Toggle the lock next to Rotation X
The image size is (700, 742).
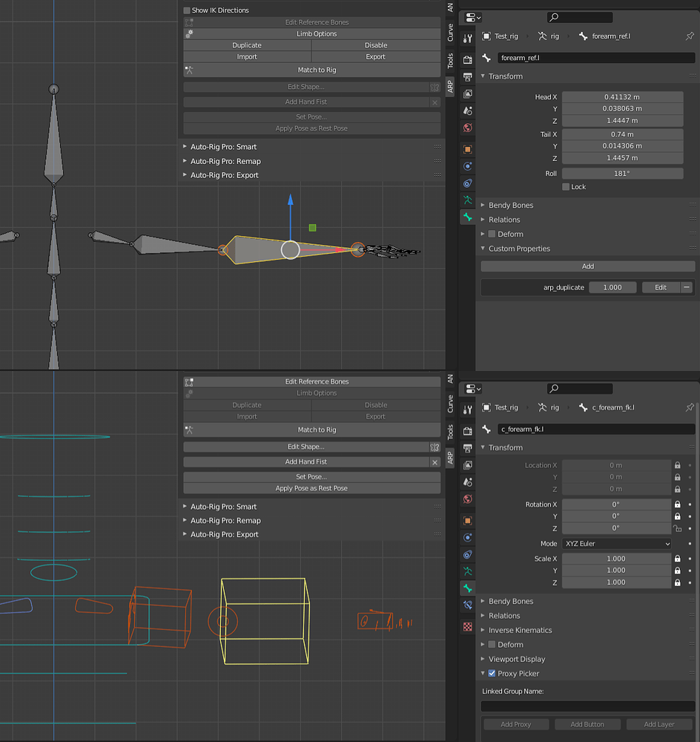pos(677,505)
